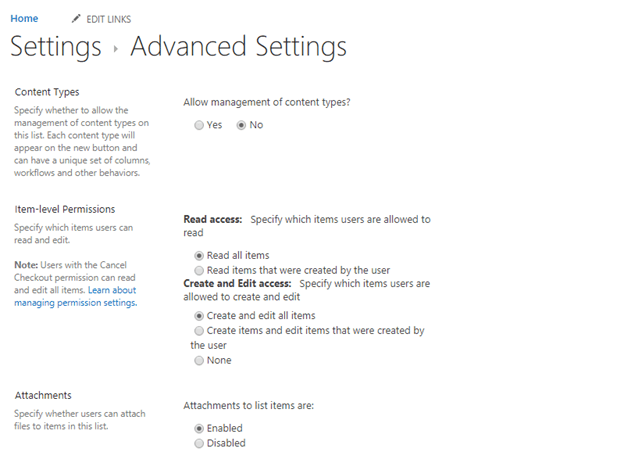Select Yes for content types management
The image size is (624, 452).
pyautogui.click(x=199, y=125)
